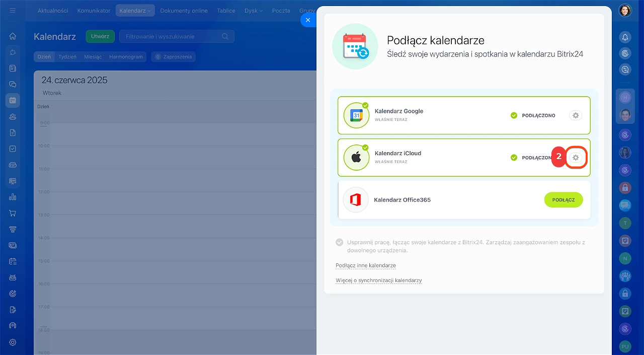Open the home icon in sidebar
Viewport: 644px width, 355px height.
coord(13,36)
